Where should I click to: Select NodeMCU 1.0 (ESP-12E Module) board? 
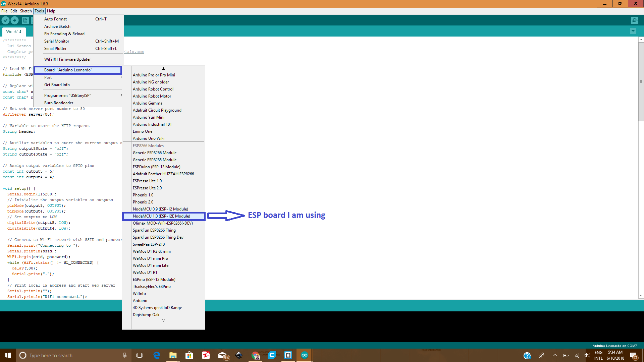[x=161, y=216]
